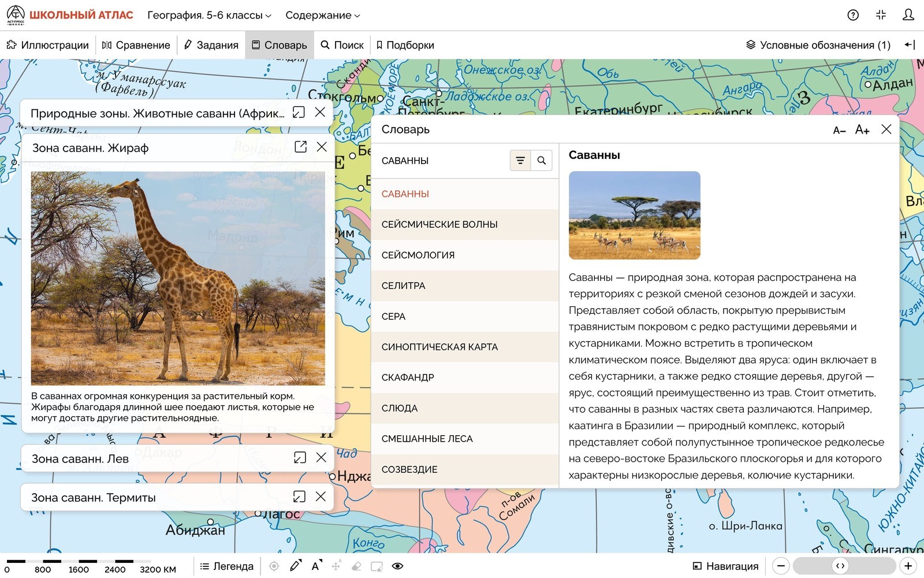This screenshot has width=924, height=578.
Task: Expand the Зона саванн. Термиты card
Action: pos(299,497)
